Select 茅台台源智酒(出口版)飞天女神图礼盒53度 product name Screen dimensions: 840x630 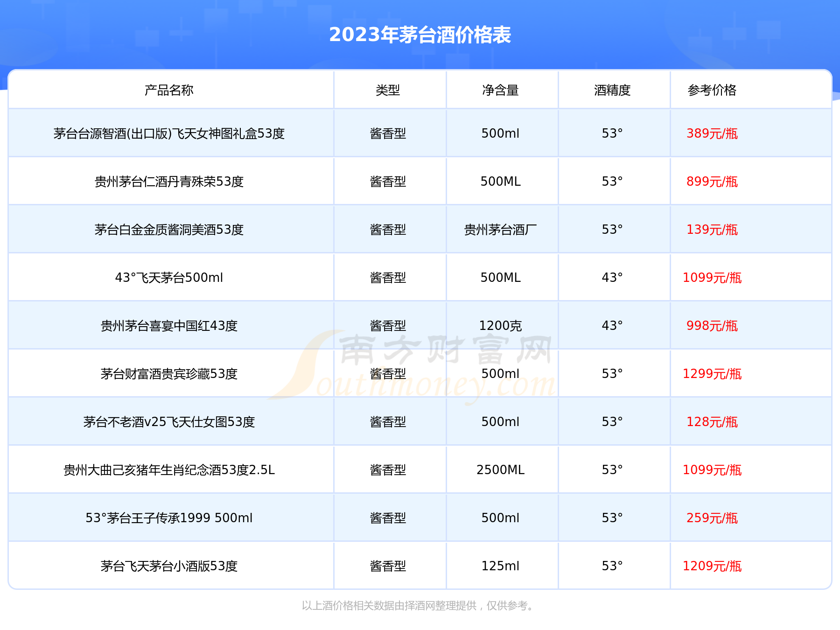pos(169,134)
